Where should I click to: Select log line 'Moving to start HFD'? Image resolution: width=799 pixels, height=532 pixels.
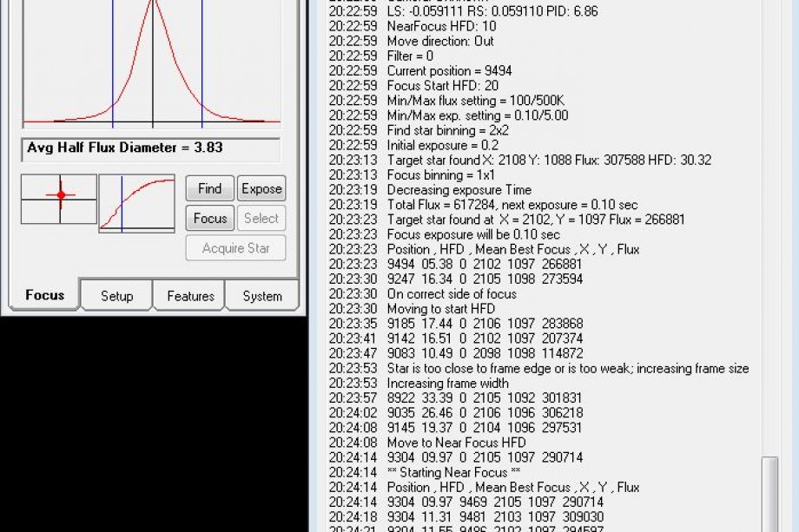point(412,308)
